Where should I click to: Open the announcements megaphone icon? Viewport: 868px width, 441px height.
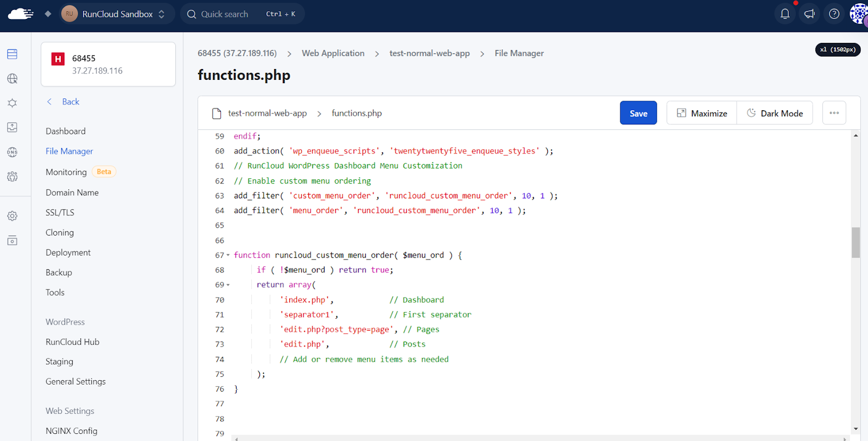click(x=809, y=14)
